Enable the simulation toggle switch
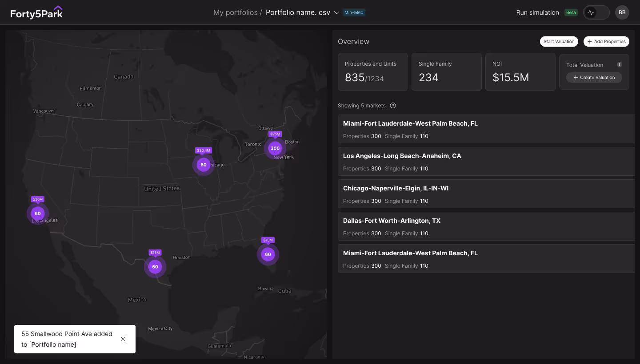This screenshot has width=640, height=364. tap(596, 12)
